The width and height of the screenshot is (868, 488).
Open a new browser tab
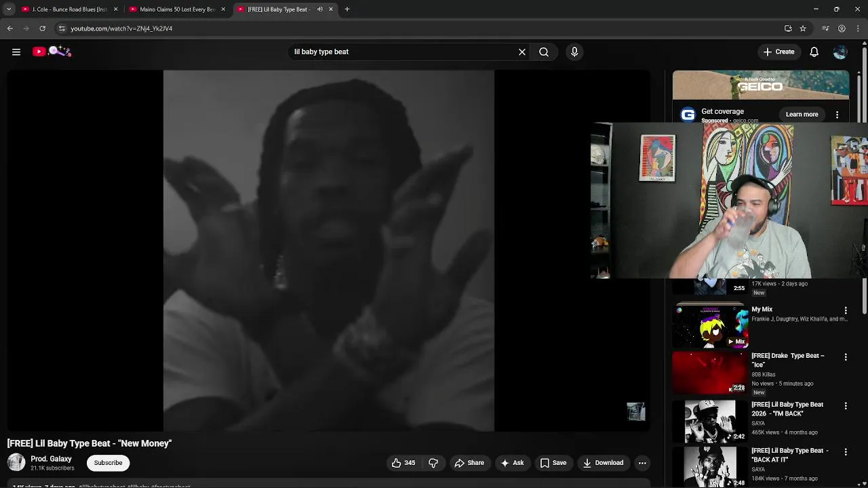point(347,9)
